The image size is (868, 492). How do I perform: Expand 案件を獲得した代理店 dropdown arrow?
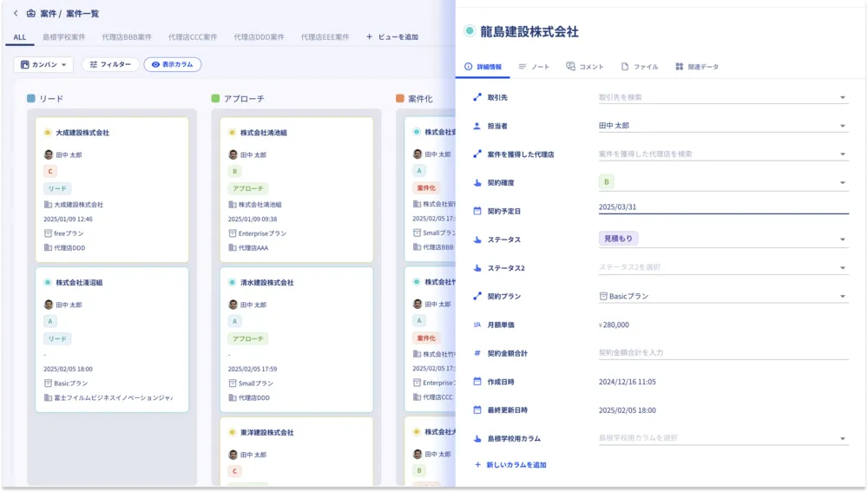point(842,154)
